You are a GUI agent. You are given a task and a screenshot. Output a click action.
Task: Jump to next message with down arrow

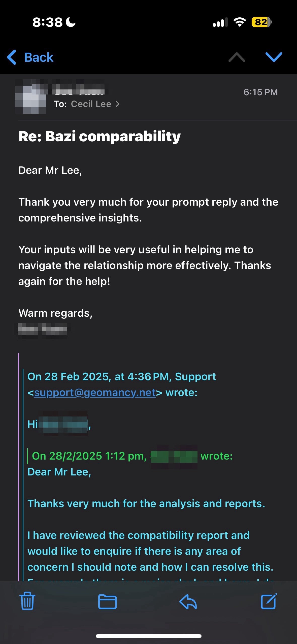tap(274, 57)
